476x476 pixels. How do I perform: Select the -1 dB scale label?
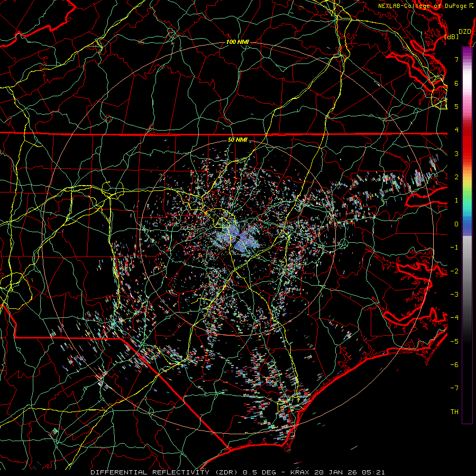(454, 248)
